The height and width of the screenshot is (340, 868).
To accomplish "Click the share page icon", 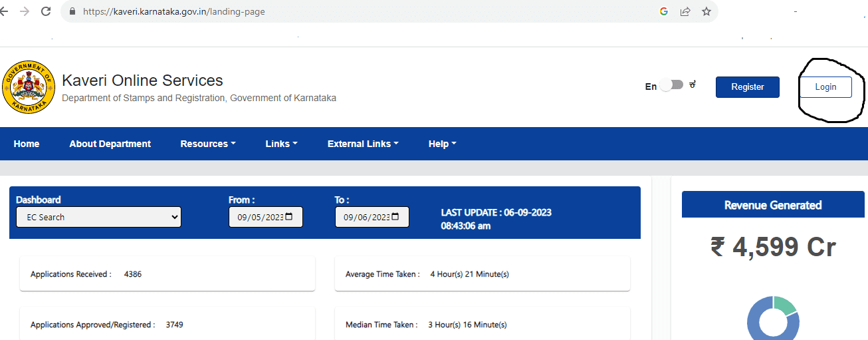I will (685, 11).
